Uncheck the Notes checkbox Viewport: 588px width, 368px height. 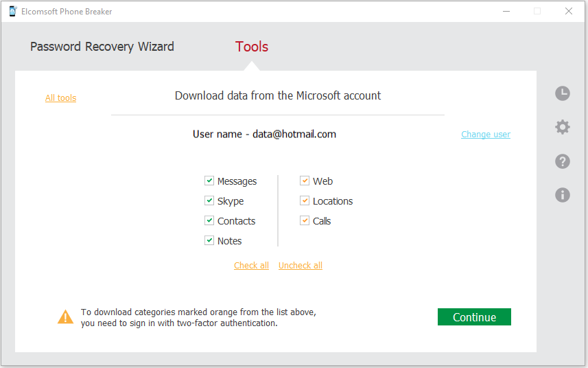click(x=209, y=240)
